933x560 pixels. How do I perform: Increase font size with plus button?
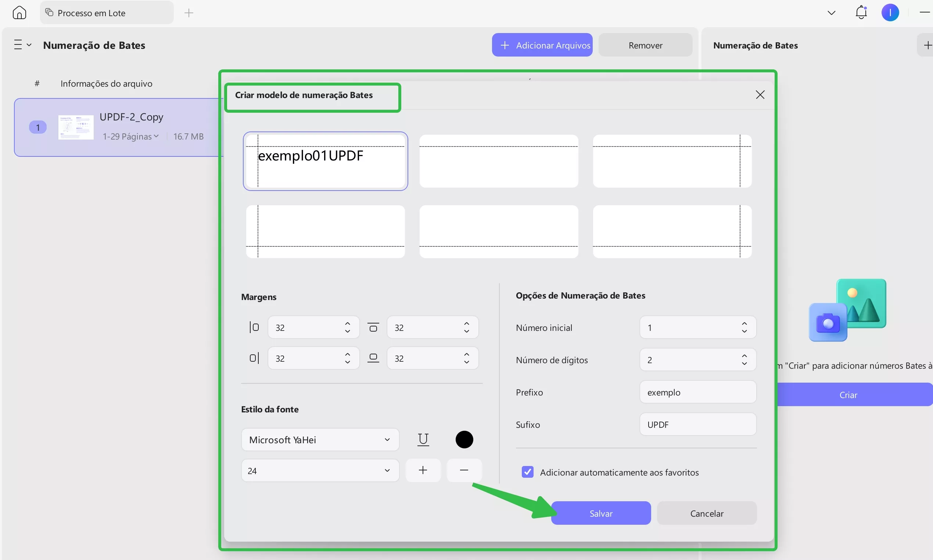pos(423,470)
